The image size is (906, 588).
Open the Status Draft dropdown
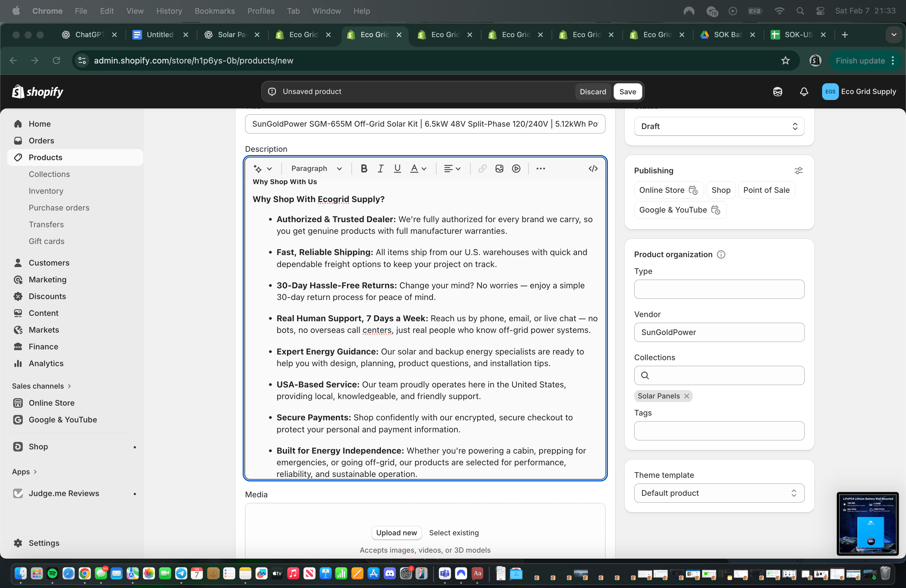tap(719, 126)
